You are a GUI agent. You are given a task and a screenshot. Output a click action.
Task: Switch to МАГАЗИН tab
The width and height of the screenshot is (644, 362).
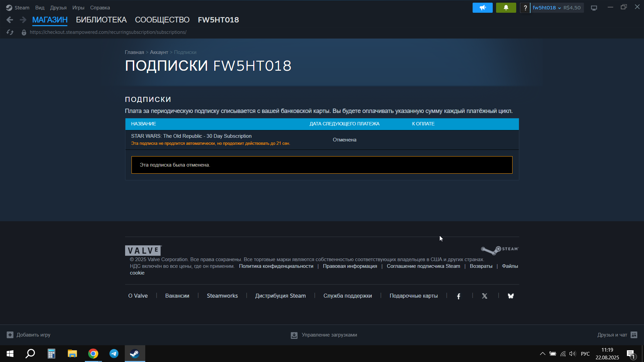tap(50, 20)
